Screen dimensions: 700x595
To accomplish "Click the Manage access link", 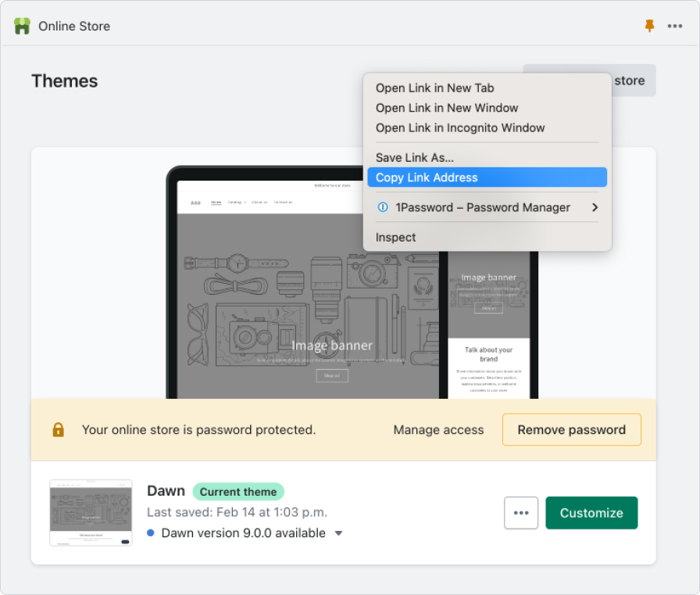I will click(438, 430).
